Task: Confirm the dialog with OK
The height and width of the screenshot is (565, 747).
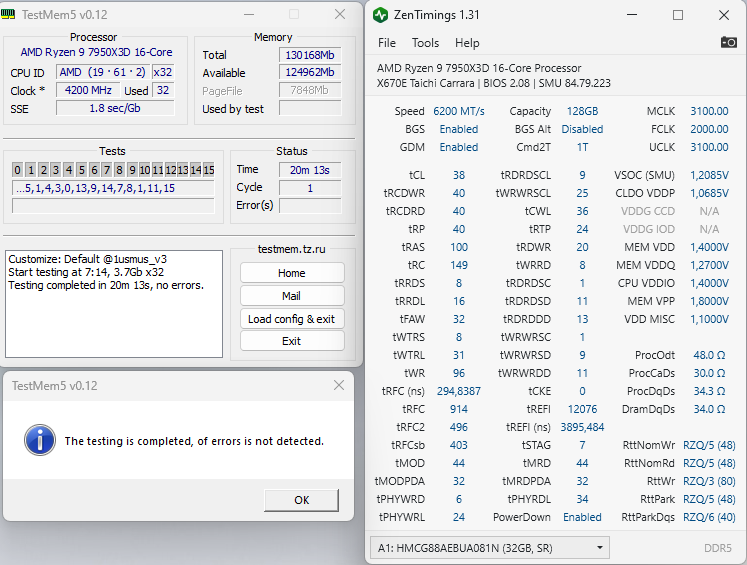Action: pyautogui.click(x=302, y=500)
